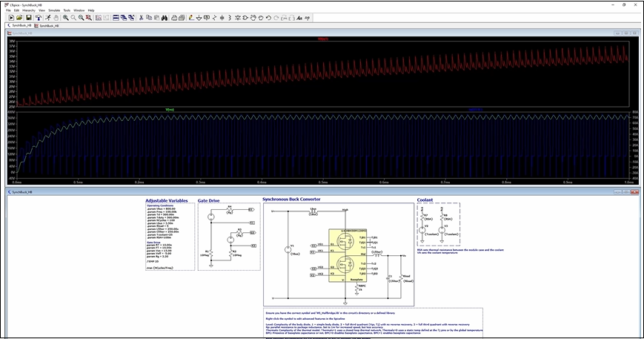Screen dimensions: 644x339
Task: Click the red trace label in top plot
Action: click(x=322, y=39)
